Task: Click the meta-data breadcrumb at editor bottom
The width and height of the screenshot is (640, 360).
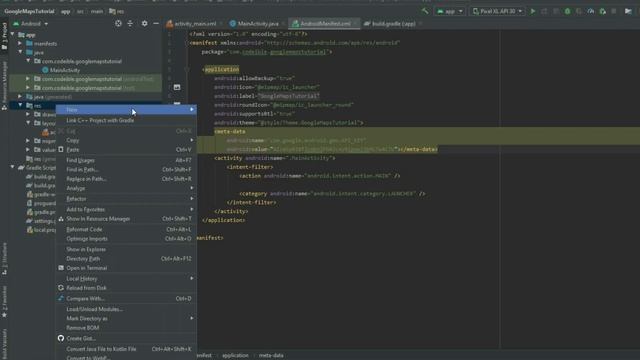Action: tap(271, 356)
